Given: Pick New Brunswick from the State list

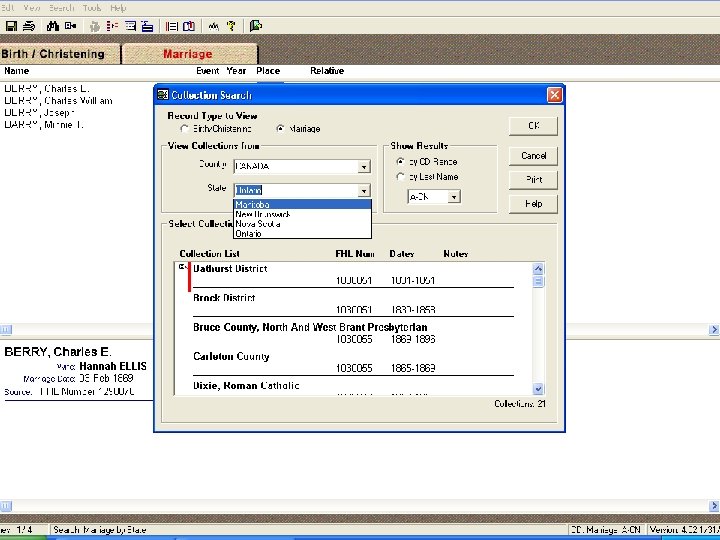Looking at the screenshot, I should tap(303, 214).
